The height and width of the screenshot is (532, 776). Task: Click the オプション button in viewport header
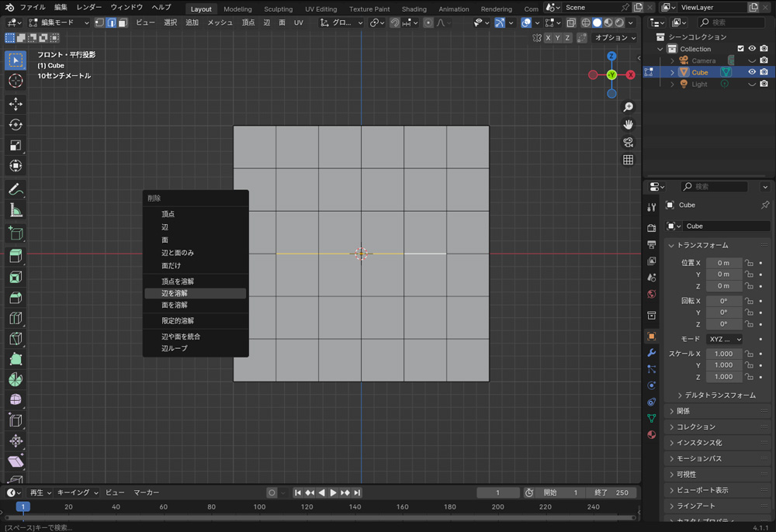click(x=615, y=38)
